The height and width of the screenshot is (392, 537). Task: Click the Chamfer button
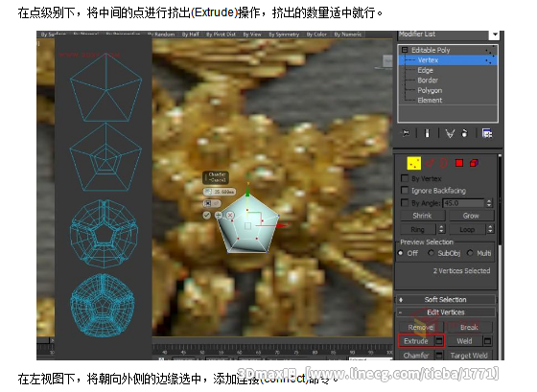pos(416,356)
